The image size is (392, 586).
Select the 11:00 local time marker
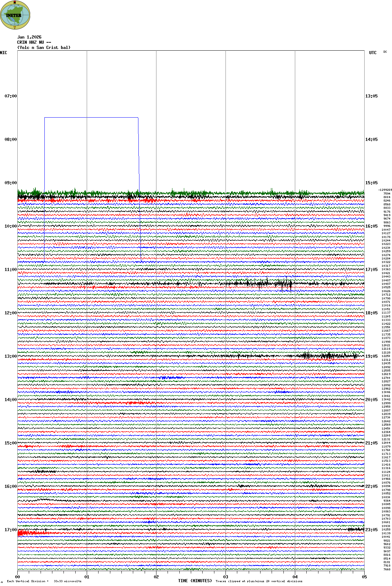(x=10, y=270)
